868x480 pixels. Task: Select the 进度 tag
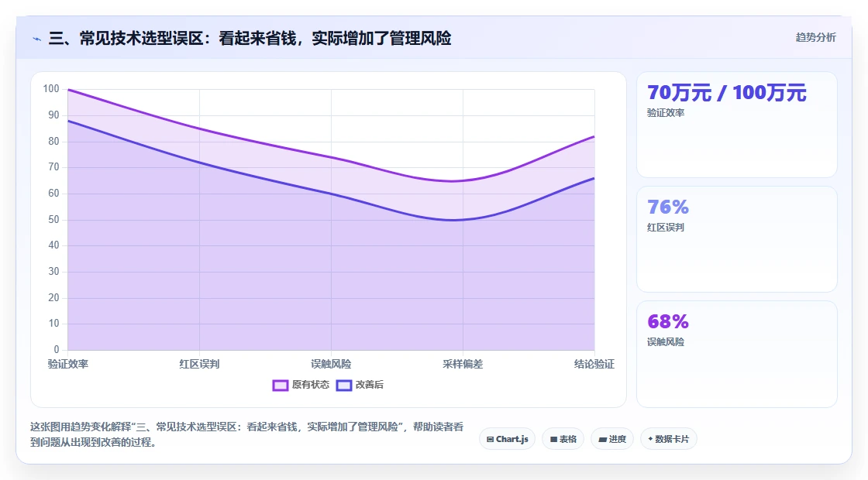(x=611, y=439)
